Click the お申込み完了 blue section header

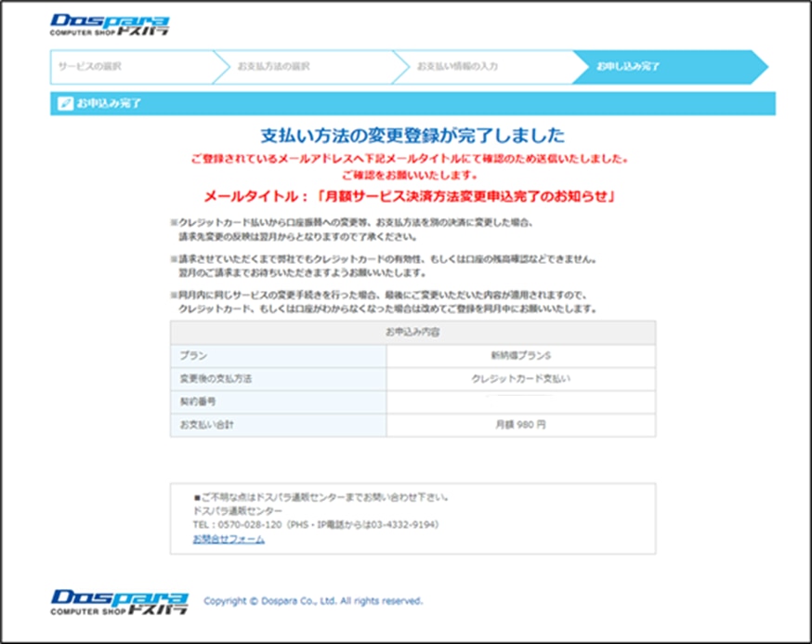413,103
